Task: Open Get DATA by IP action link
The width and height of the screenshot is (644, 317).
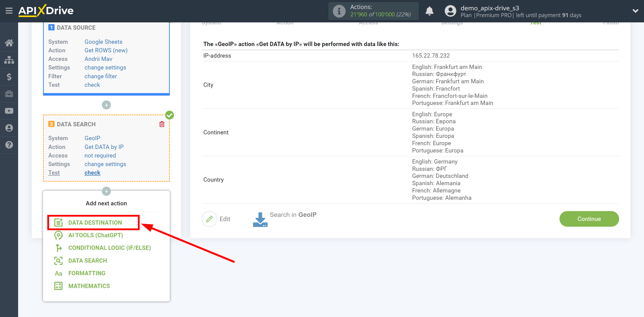Action: (104, 147)
